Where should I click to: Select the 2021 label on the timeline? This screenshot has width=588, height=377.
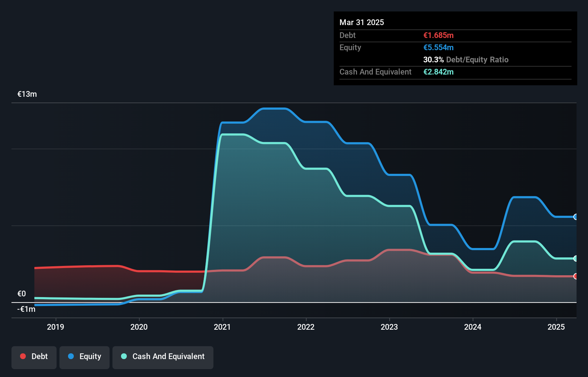[x=222, y=326]
